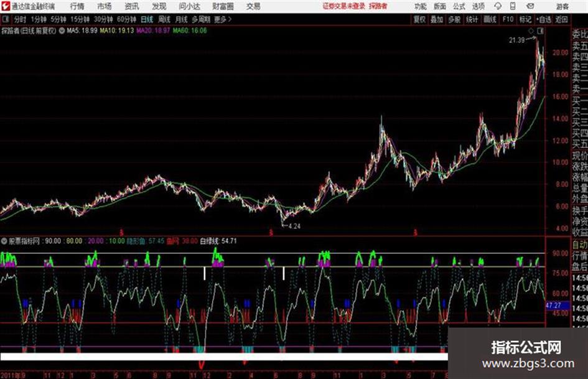Open the 功能 menu

coord(421,6)
